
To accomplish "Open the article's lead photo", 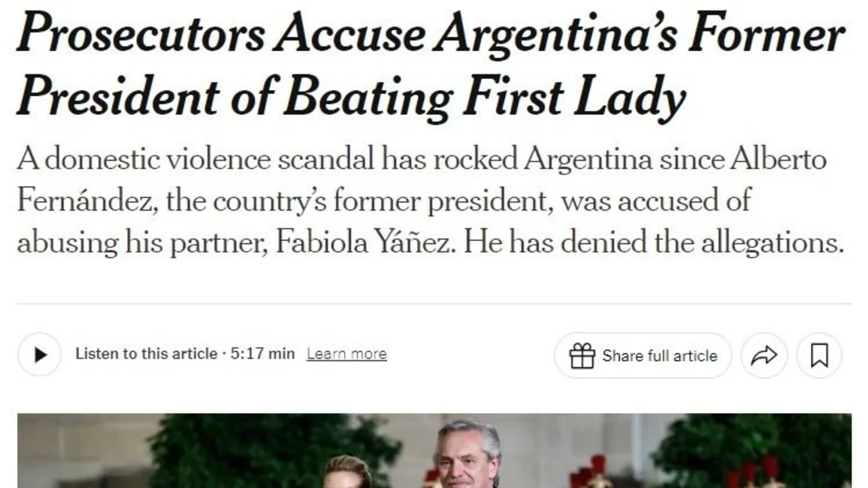I will (x=434, y=450).
